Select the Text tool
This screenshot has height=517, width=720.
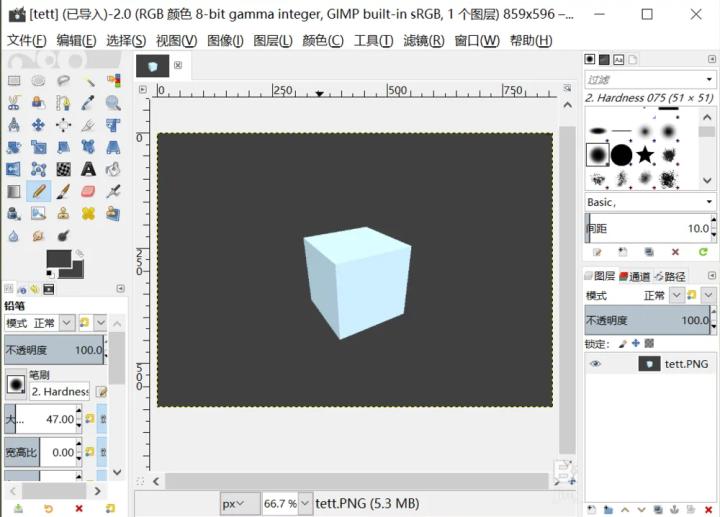point(89,169)
